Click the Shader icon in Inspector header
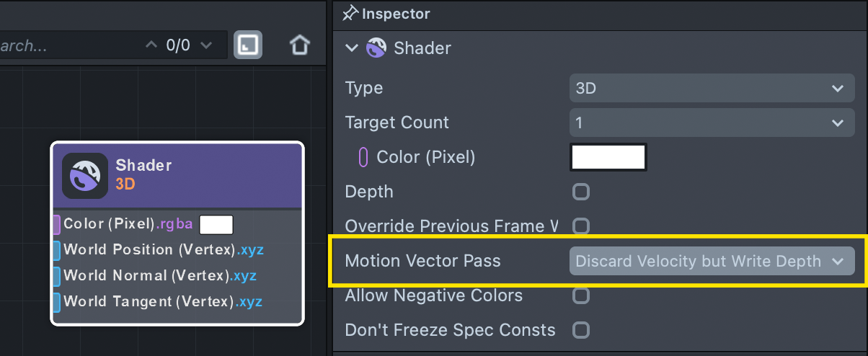The image size is (868, 356). (376, 48)
